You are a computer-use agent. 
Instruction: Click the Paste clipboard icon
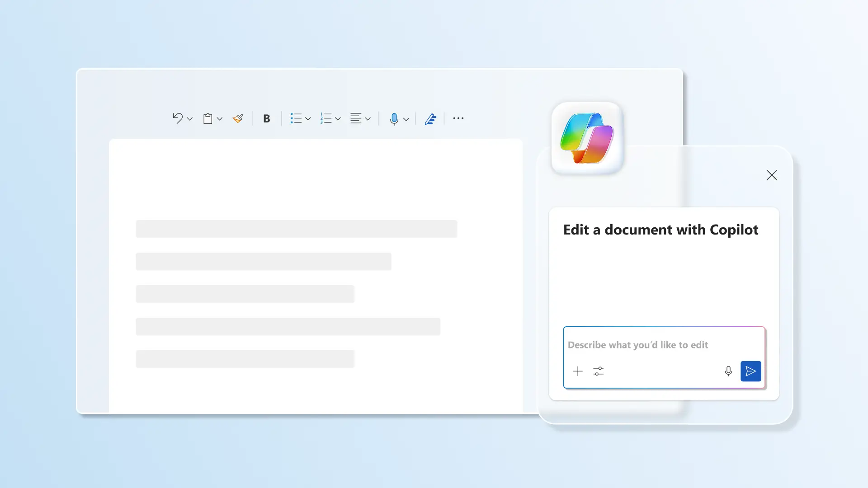(208, 118)
